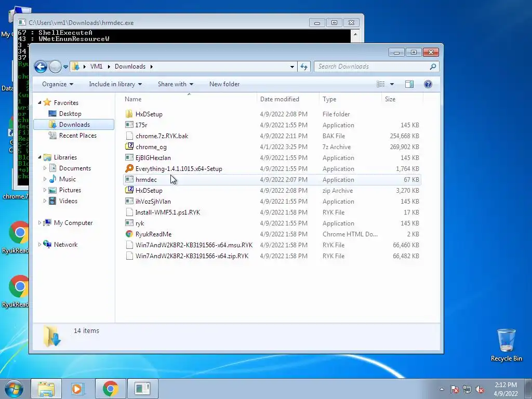Click the search magnifier icon
532x399 pixels.
[433, 66]
